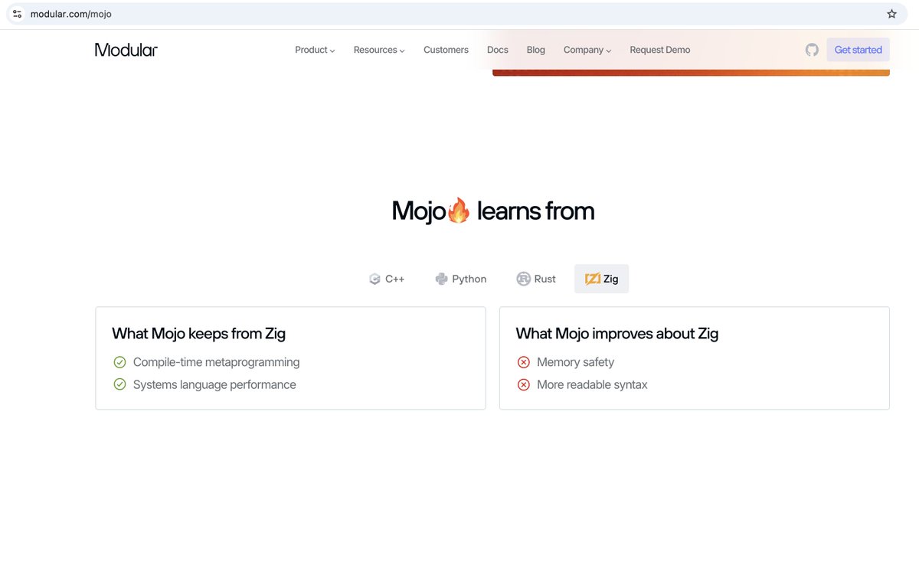Open Request Demo link
Viewport: 919px width, 588px height.
tap(660, 50)
